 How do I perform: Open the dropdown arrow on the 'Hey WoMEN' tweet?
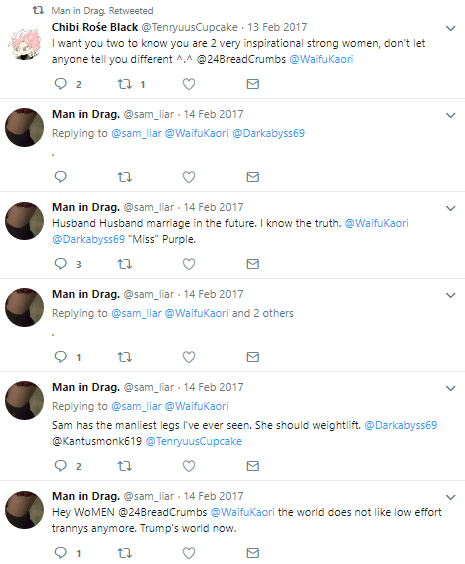[451, 497]
